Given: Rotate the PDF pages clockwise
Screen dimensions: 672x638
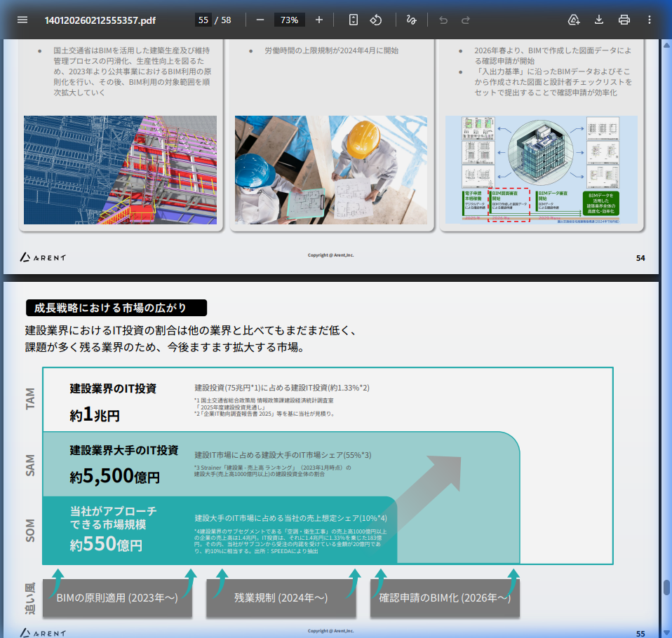Looking at the screenshot, I should [x=376, y=20].
